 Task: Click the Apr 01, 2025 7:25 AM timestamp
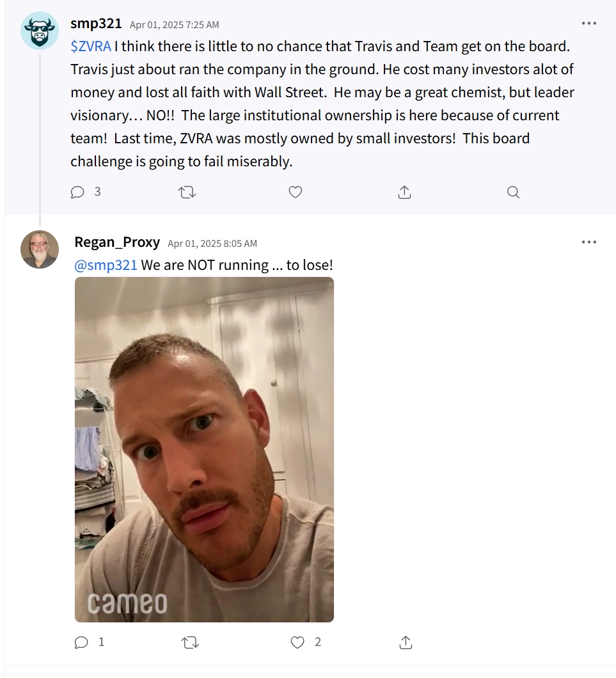tap(174, 25)
